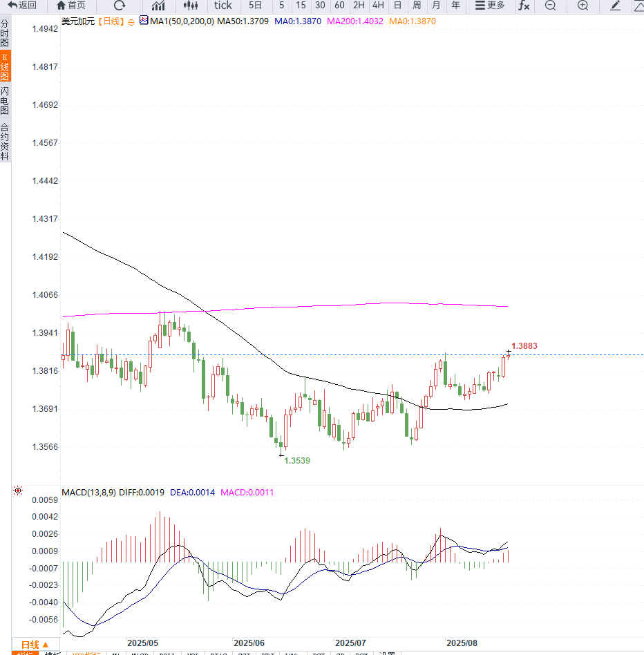This screenshot has height=655, width=644.
Task: Switch to the 4H timeframe
Action: [378, 6]
